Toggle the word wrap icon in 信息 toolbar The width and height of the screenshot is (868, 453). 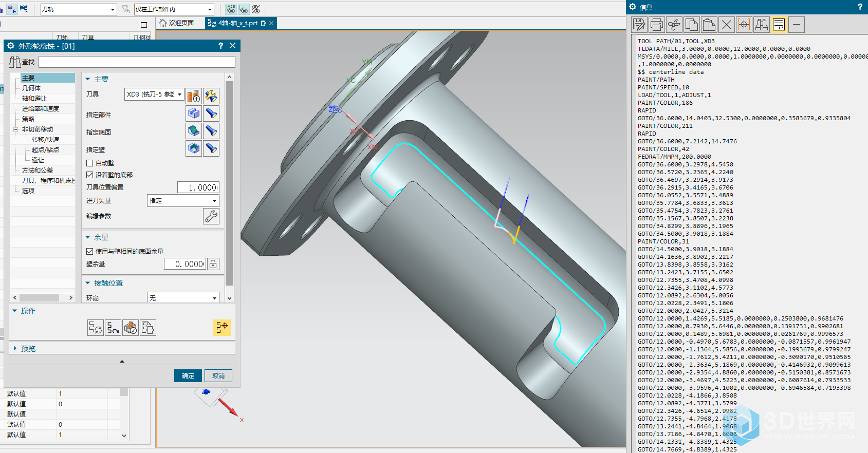pos(779,25)
